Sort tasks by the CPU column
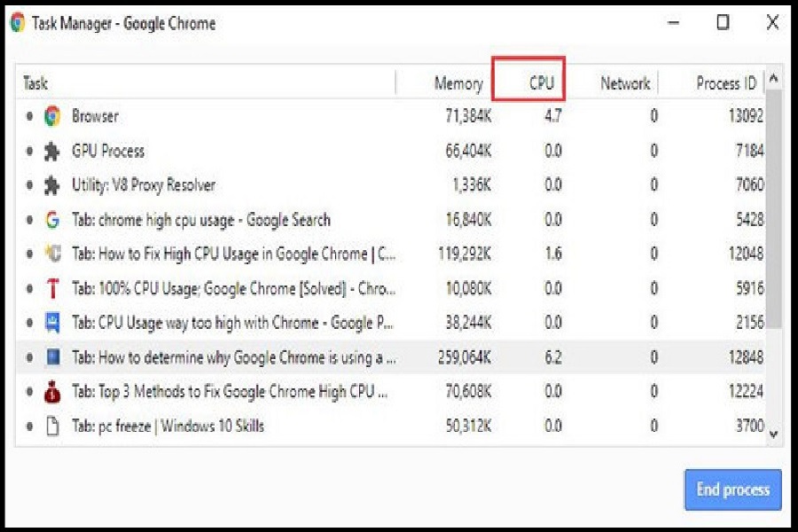The height and width of the screenshot is (532, 798). tap(541, 83)
